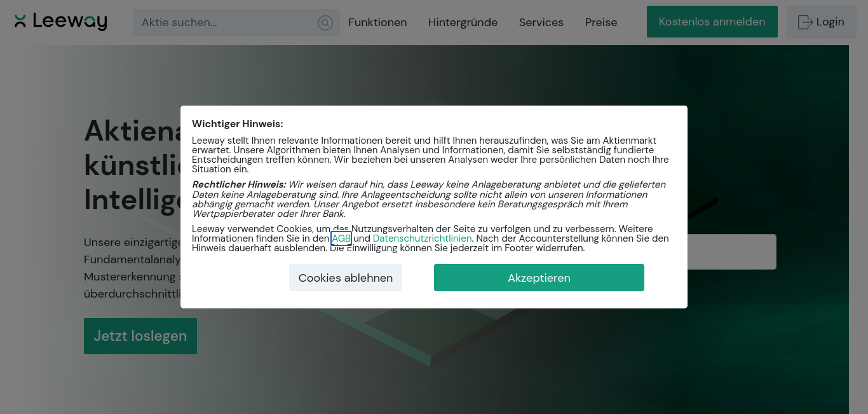Click the Login button

(821, 22)
